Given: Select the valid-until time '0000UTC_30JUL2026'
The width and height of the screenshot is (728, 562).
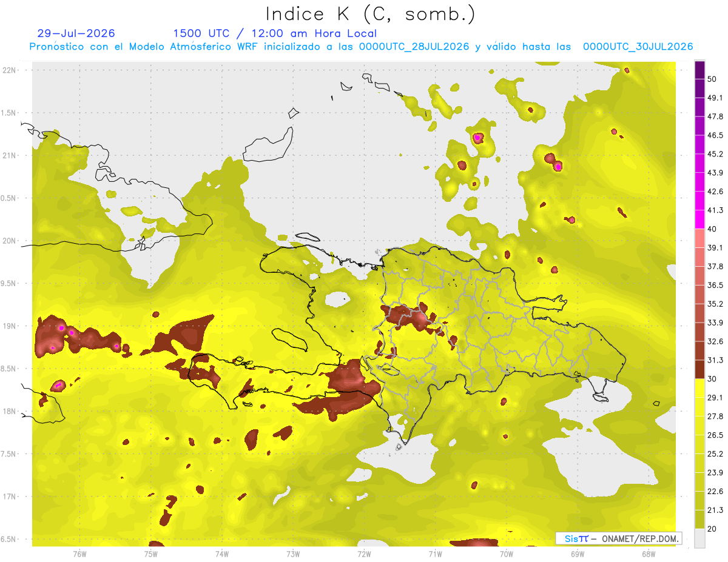Looking at the screenshot, I should (638, 47).
